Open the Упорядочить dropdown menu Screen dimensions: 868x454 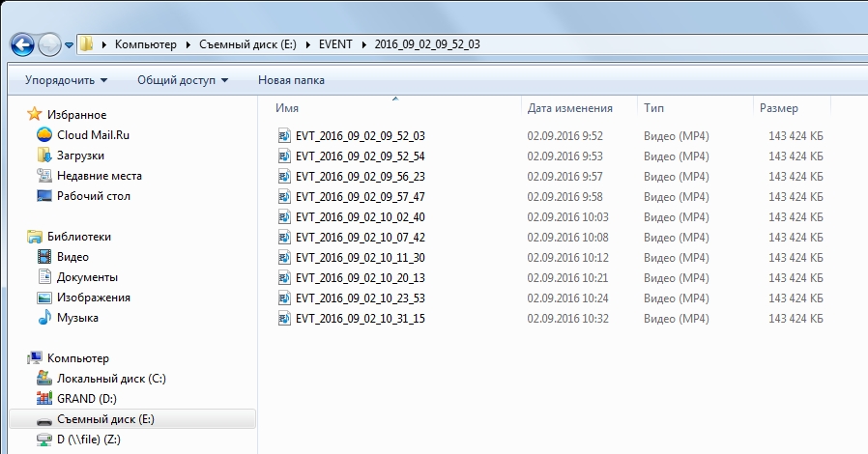[x=66, y=80]
